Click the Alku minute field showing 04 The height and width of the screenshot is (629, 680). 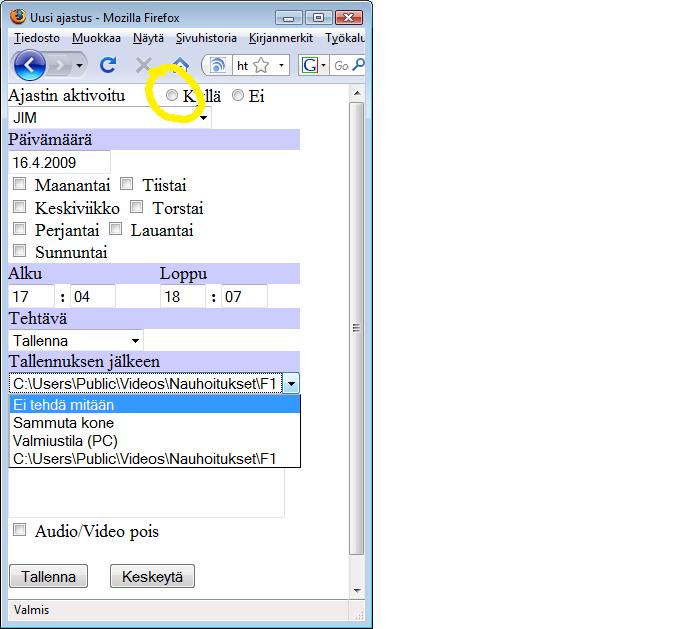click(x=93, y=296)
